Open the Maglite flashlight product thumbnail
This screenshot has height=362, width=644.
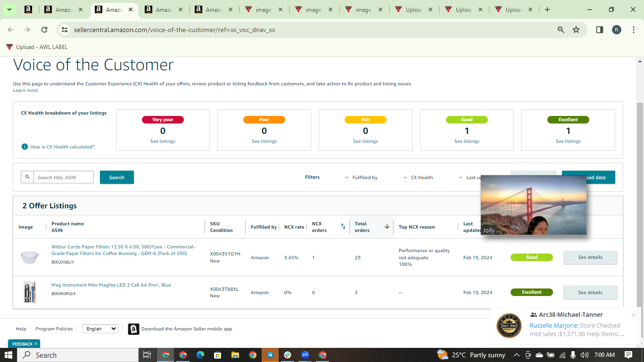[x=29, y=292]
